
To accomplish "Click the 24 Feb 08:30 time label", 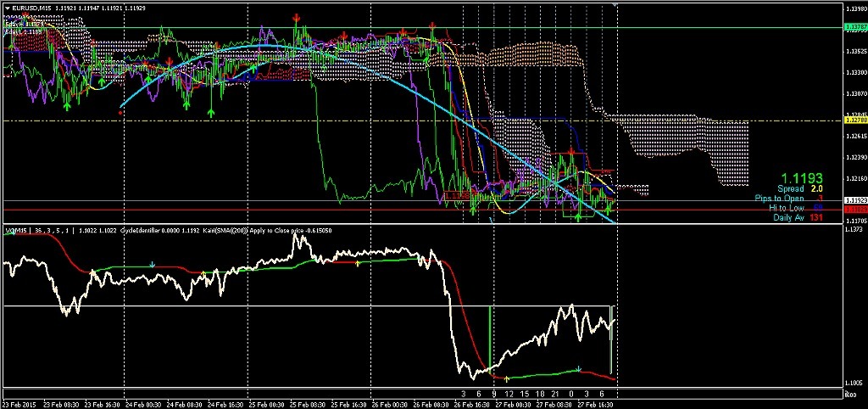I will [186, 403].
